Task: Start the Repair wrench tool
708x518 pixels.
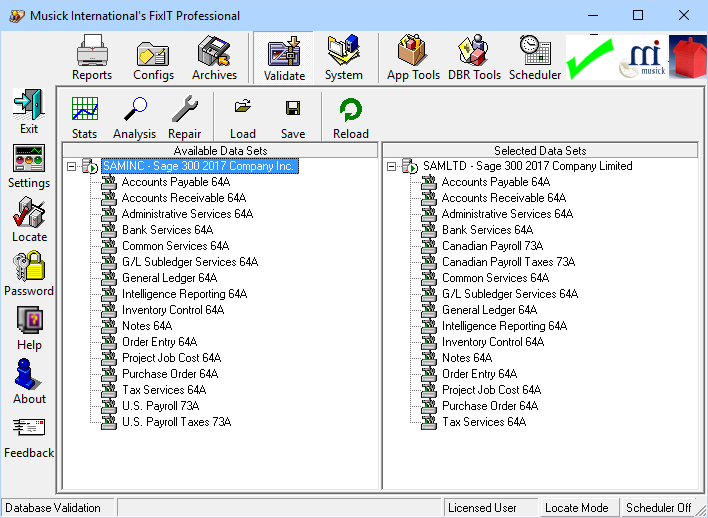Action: 184,117
